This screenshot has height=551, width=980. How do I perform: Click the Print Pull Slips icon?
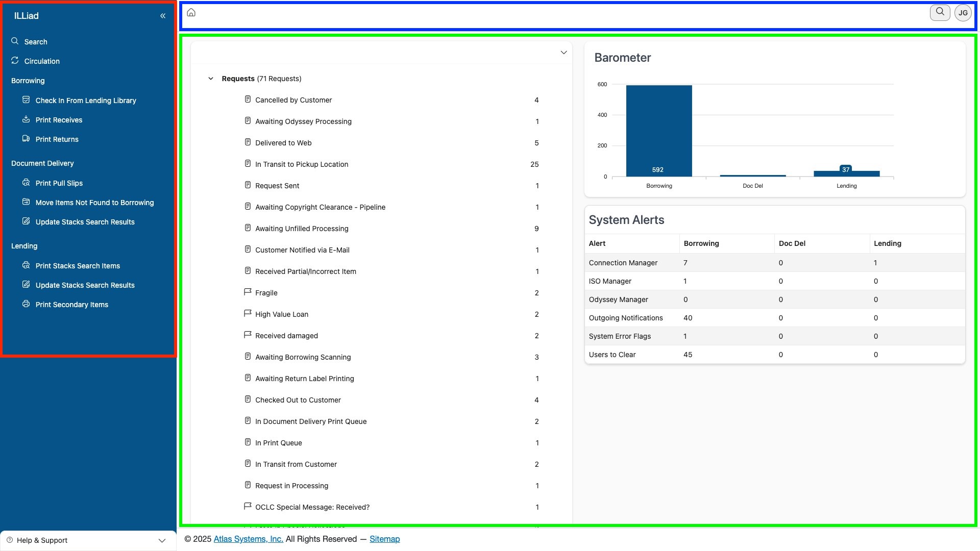(x=26, y=183)
